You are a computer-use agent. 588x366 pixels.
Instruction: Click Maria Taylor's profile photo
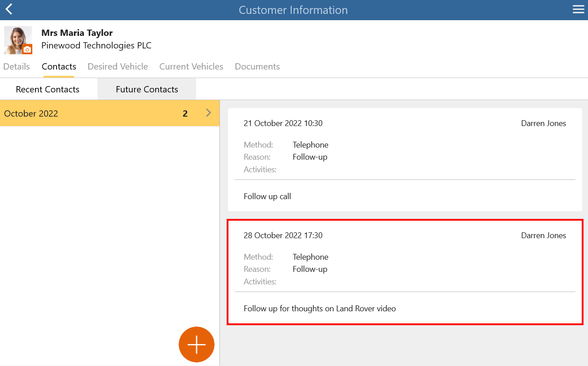18,40
